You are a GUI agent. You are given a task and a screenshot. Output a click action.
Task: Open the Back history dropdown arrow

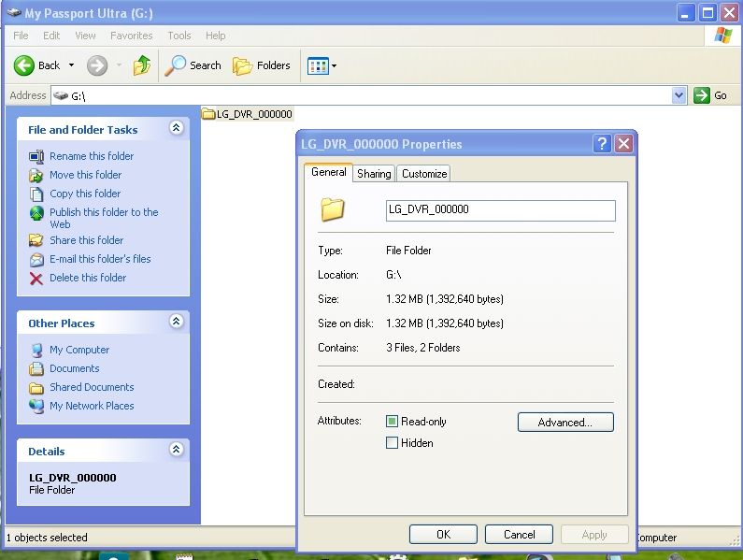72,65
